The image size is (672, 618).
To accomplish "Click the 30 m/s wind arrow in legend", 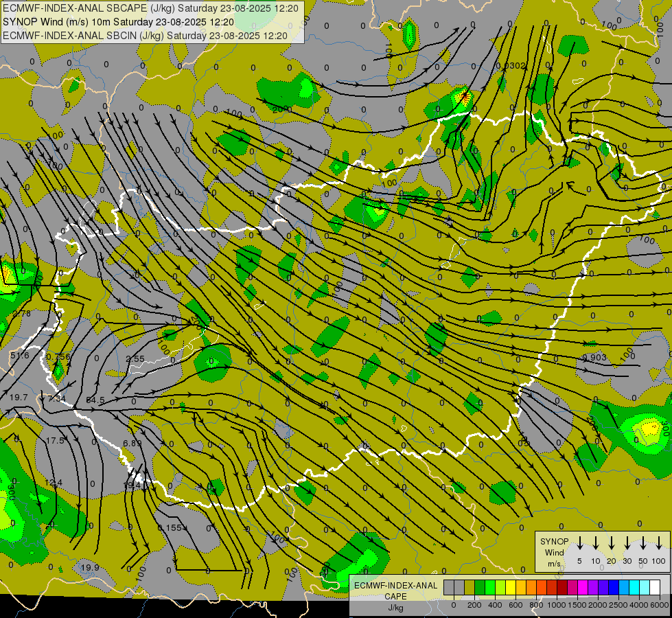I will (x=627, y=542).
